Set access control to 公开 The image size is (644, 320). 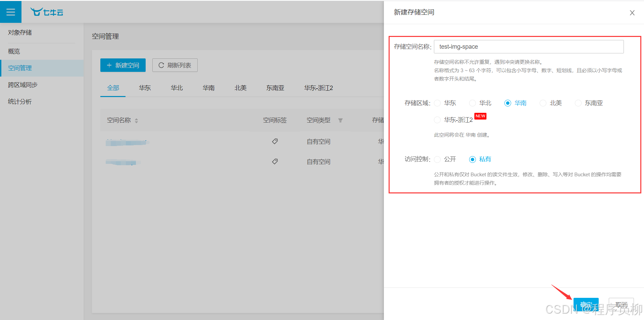pyautogui.click(x=437, y=159)
